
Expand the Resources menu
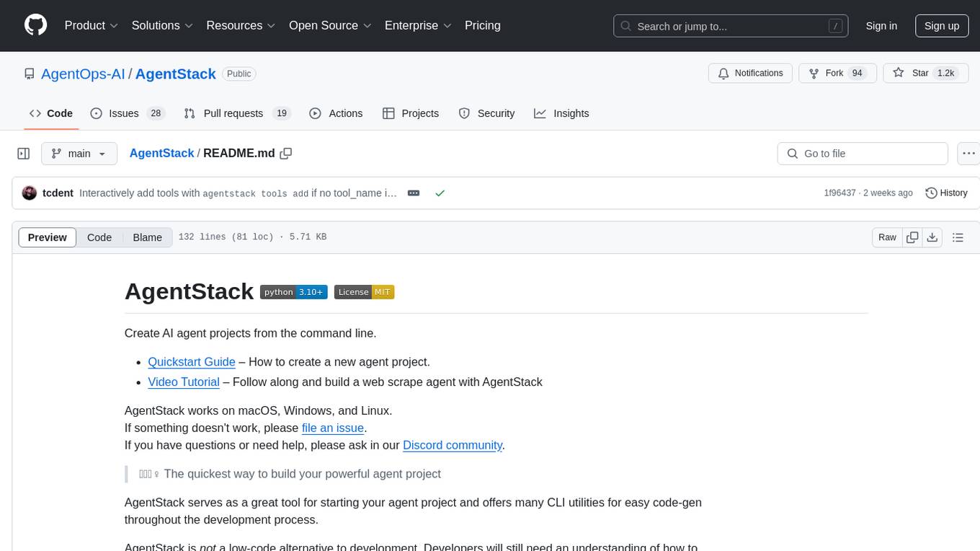pos(241,25)
